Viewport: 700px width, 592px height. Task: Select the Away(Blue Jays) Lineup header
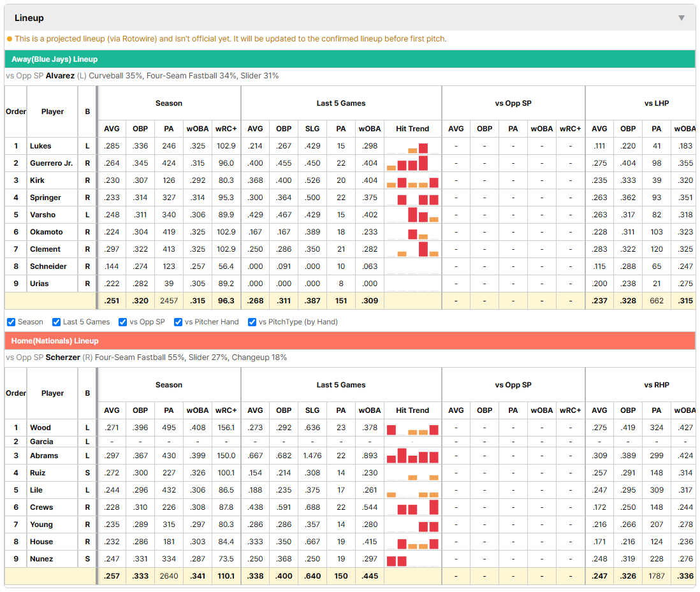pos(349,59)
